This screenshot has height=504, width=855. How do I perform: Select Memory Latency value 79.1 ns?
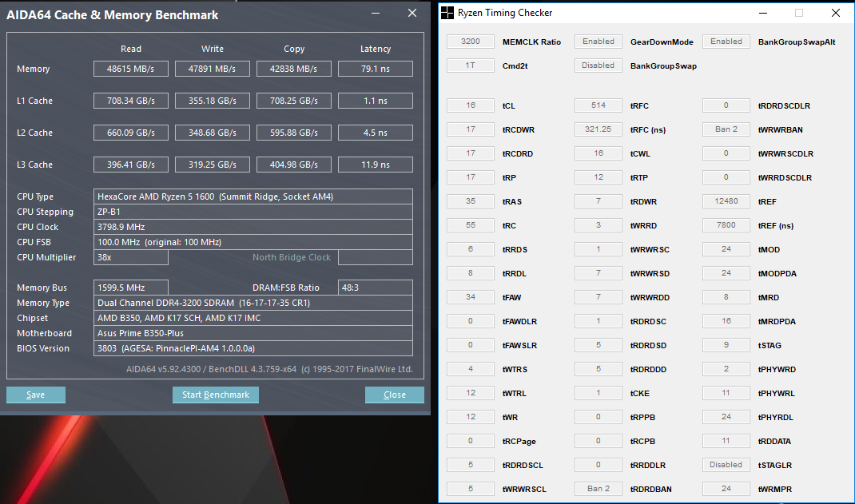(x=375, y=69)
